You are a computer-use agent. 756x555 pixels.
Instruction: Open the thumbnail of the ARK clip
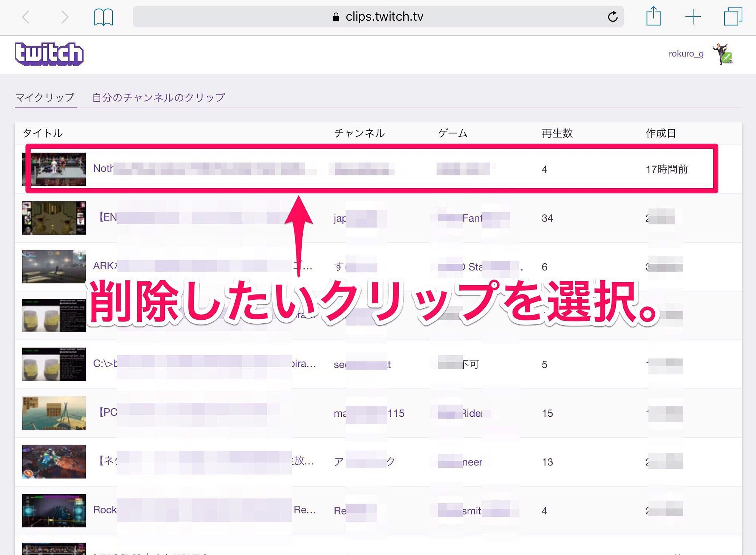click(54, 266)
